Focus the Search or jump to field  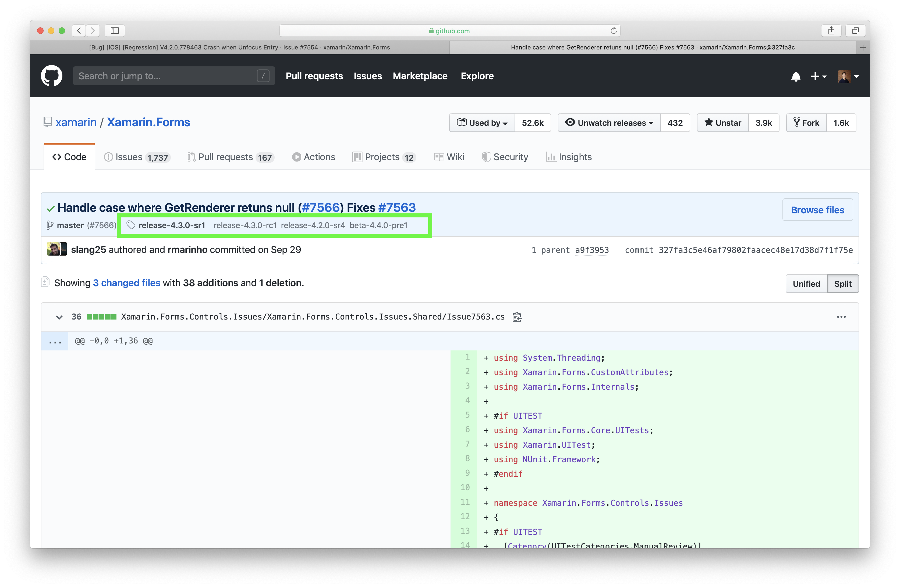[x=166, y=76]
